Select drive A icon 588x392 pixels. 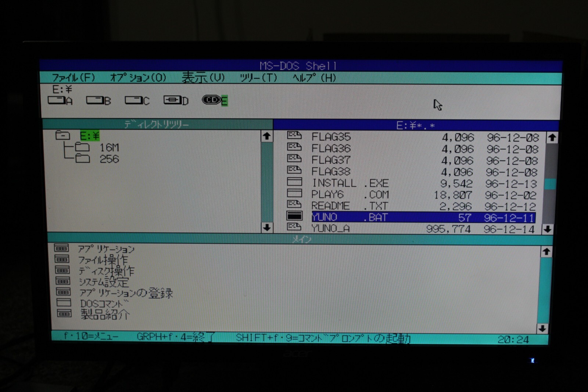pos(60,100)
